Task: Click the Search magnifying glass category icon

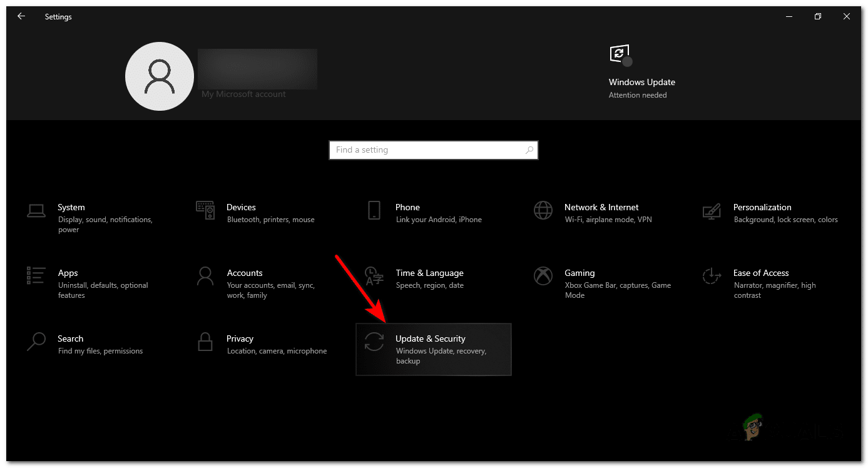Action: 36,341
